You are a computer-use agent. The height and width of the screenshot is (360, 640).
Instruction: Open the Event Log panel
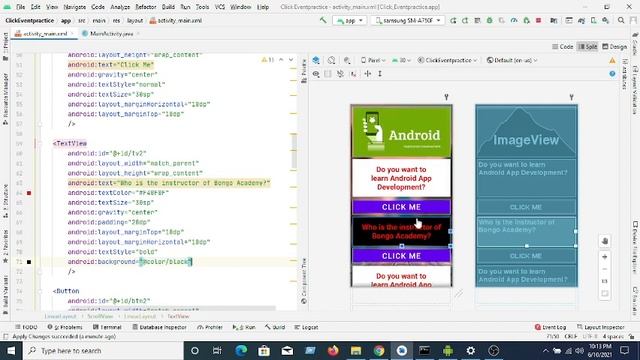tap(551, 327)
